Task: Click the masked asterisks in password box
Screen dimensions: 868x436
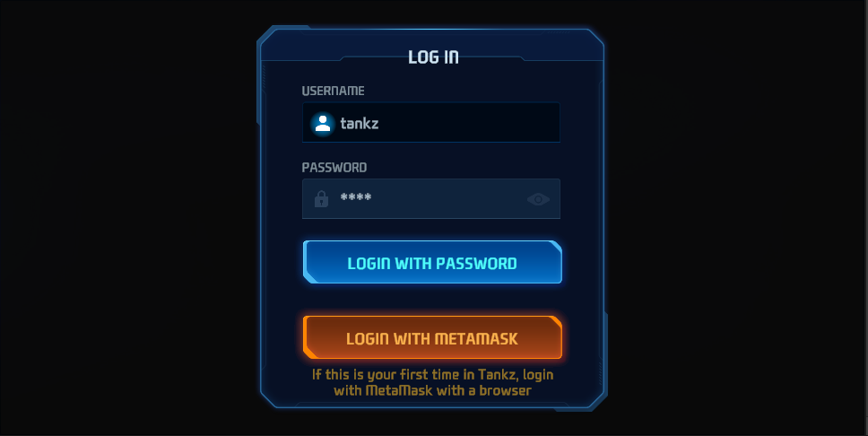Action: 356,196
